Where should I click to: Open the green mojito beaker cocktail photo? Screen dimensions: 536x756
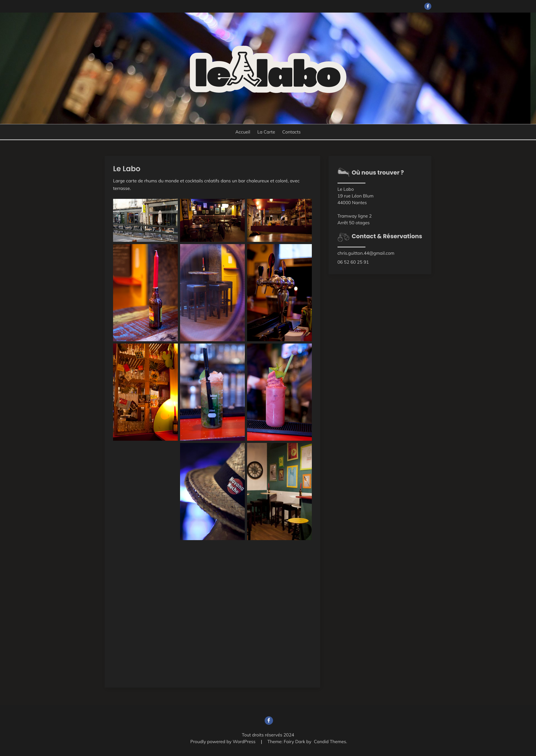[212, 392]
